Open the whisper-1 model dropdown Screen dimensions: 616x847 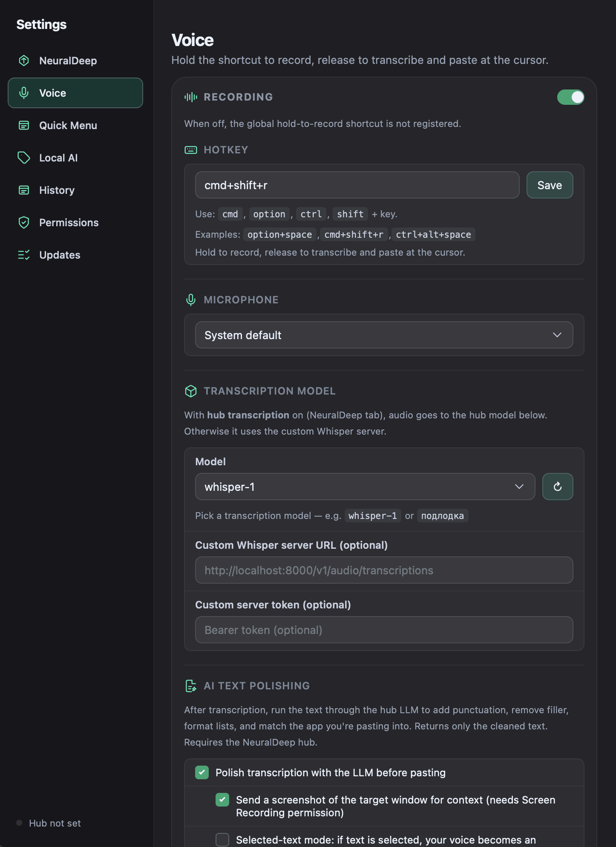click(x=365, y=487)
